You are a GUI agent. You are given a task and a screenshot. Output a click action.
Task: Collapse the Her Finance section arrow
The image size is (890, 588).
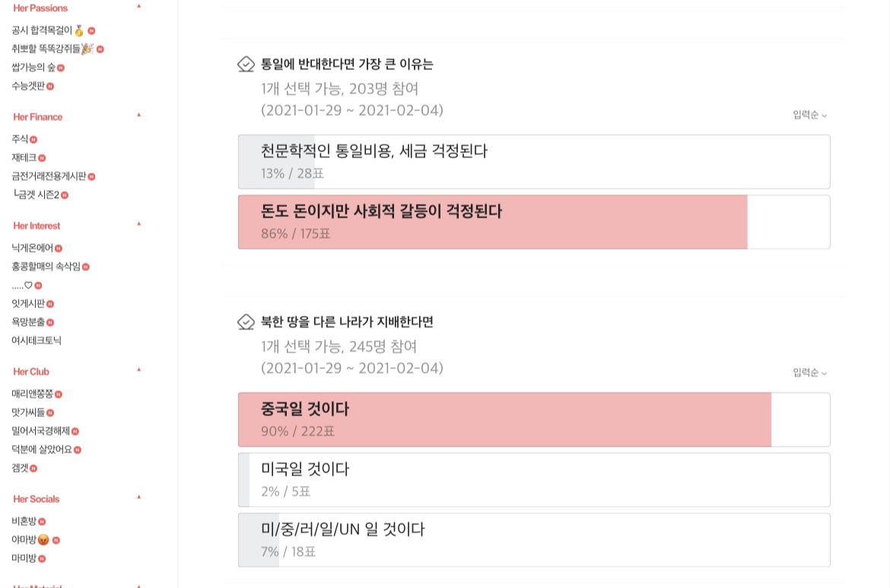pos(138,115)
